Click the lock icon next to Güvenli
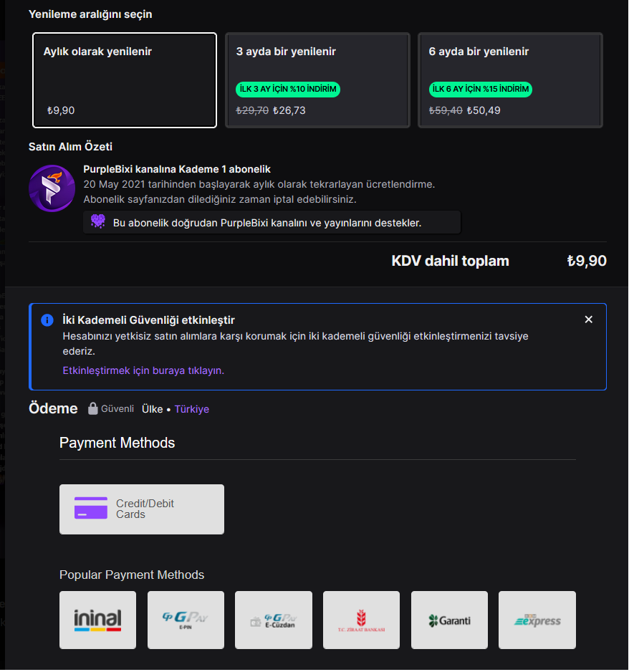The width and height of the screenshot is (629, 672). pos(92,409)
